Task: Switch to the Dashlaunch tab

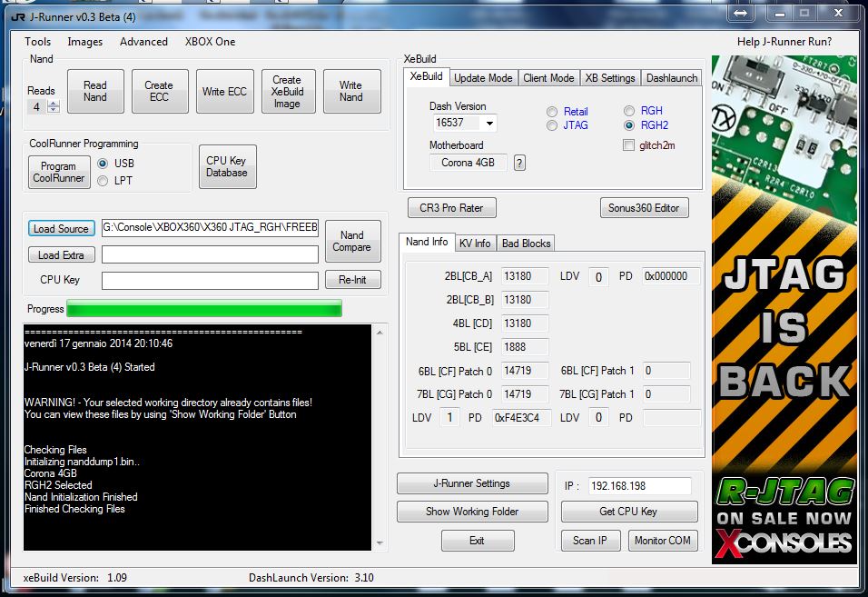Action: 672,78
